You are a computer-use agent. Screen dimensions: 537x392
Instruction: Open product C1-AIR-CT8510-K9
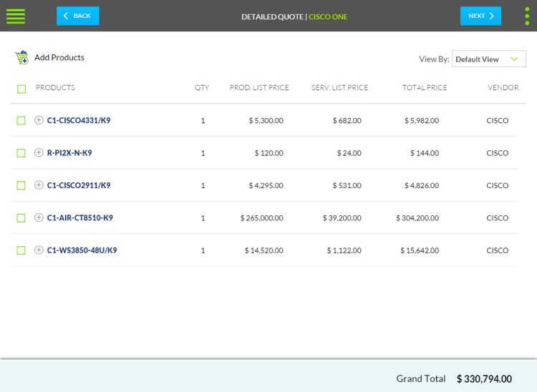coord(79,218)
